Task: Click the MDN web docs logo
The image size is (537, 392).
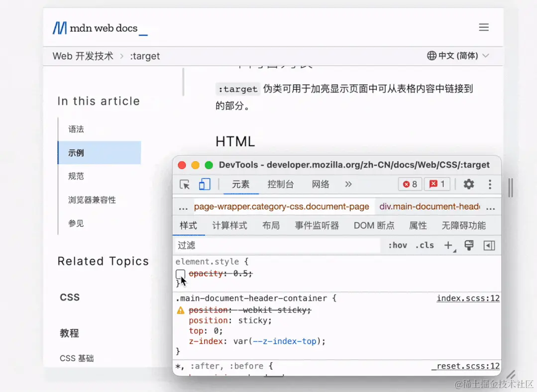Action: pyautogui.click(x=100, y=28)
